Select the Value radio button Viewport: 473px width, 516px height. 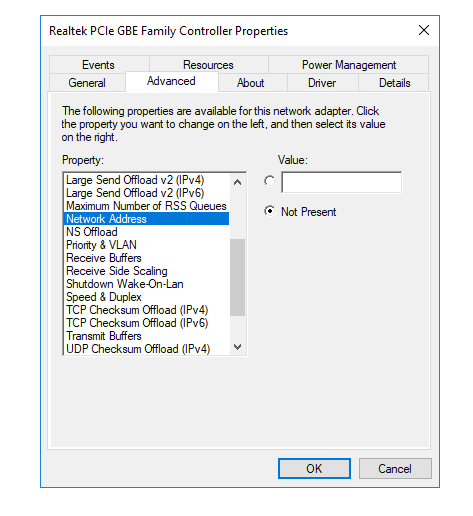pos(269,181)
